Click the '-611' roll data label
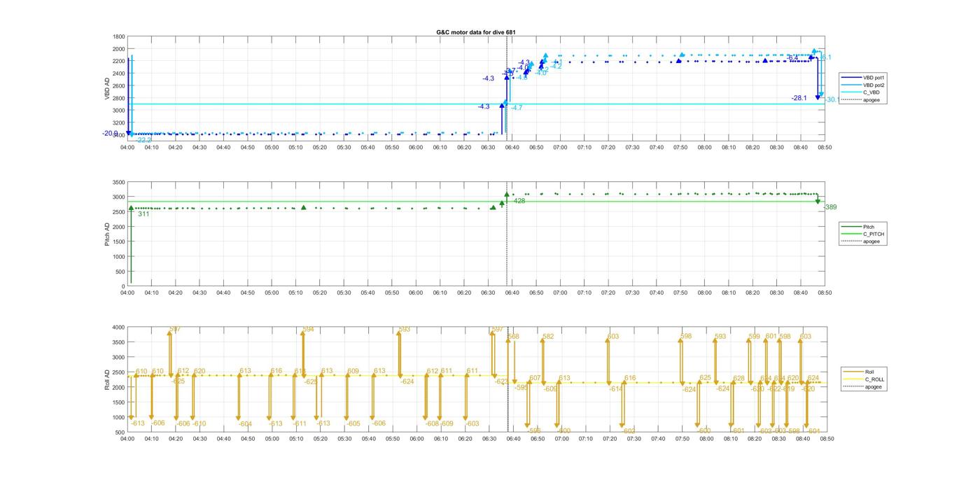980x485 pixels. pos(300,423)
